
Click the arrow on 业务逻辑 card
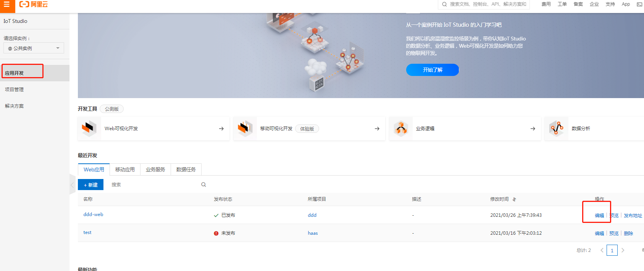coord(533,129)
